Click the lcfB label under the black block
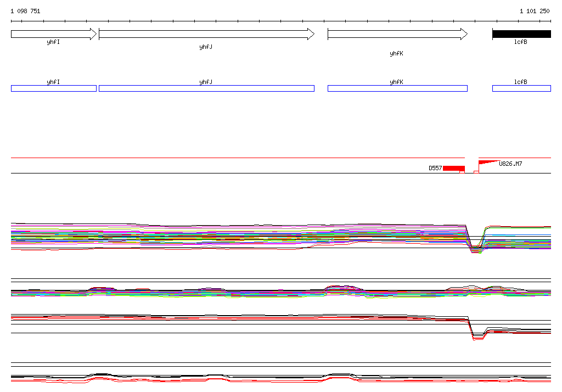This screenshot has height=392, width=562. point(520,42)
